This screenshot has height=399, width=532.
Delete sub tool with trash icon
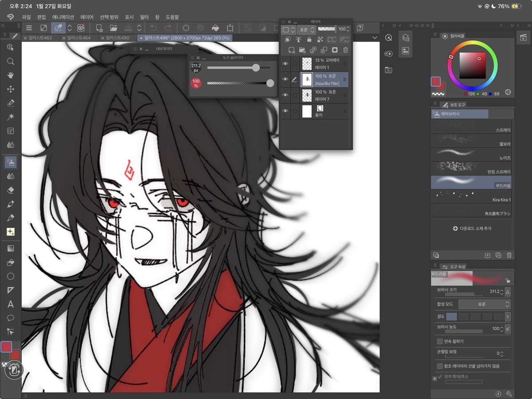point(509,255)
